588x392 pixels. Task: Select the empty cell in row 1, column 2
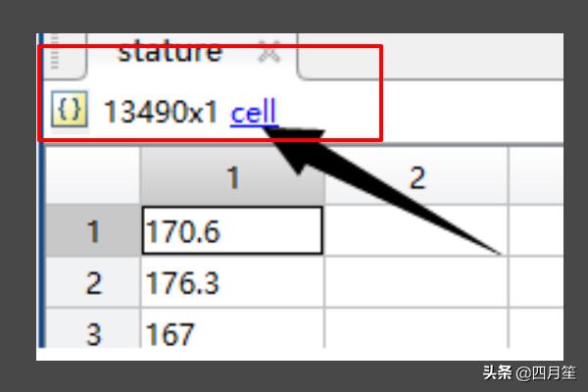click(x=416, y=231)
